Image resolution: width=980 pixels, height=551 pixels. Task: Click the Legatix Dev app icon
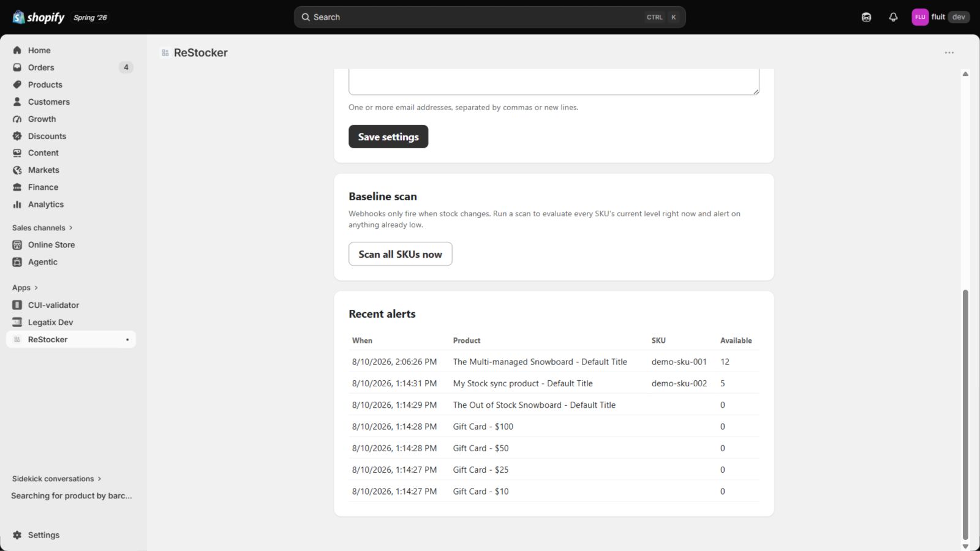pos(17,322)
